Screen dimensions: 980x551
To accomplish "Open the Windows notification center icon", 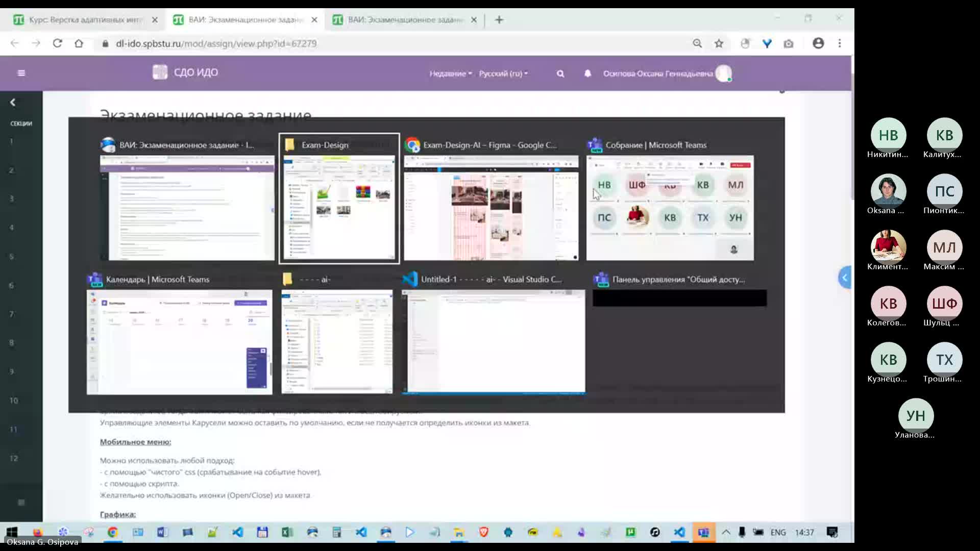I will 832,532.
